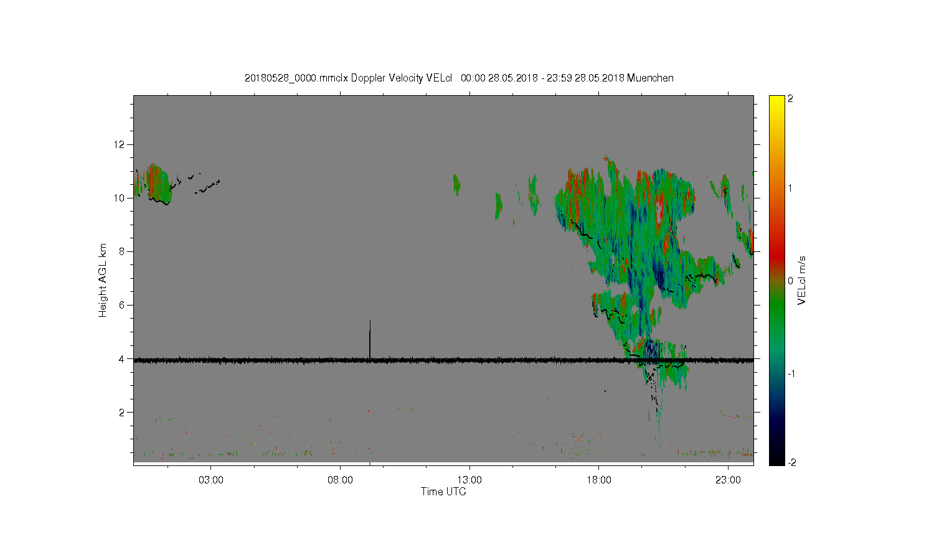This screenshot has width=934, height=560.
Task: Select the "03:00" time tick label
Action: pos(211,480)
